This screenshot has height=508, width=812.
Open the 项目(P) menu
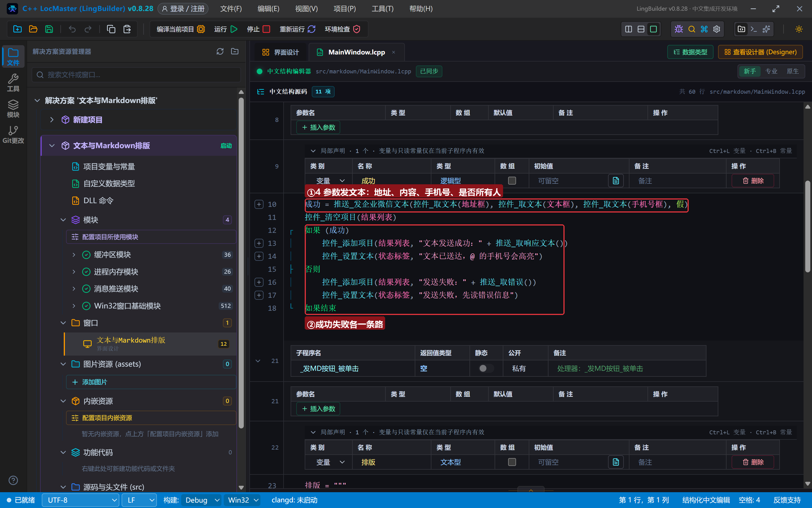[344, 9]
